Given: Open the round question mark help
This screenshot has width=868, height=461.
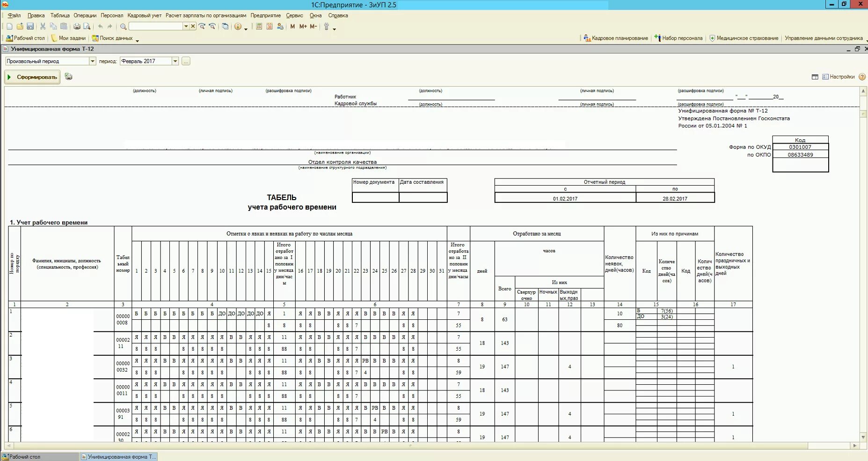Looking at the screenshot, I should (x=862, y=77).
